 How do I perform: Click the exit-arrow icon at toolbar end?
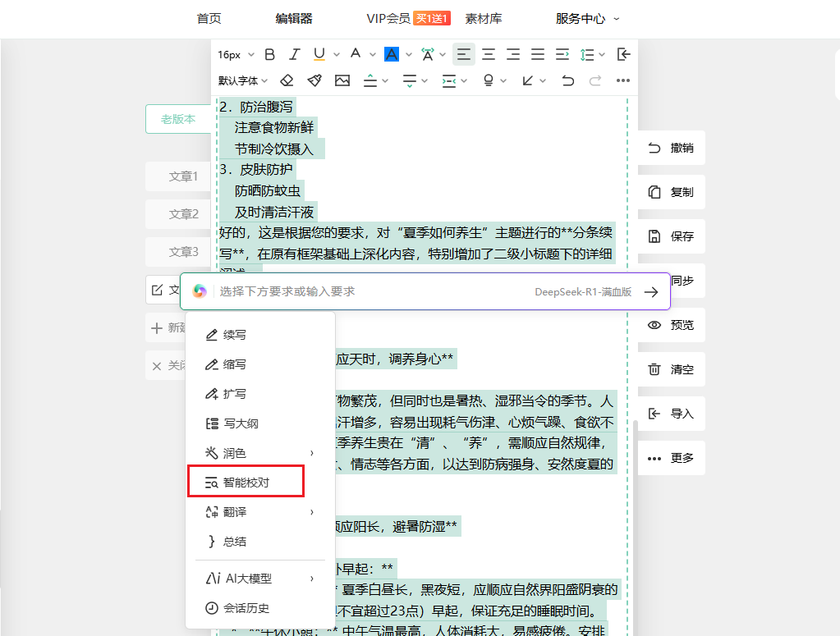pyautogui.click(x=623, y=54)
